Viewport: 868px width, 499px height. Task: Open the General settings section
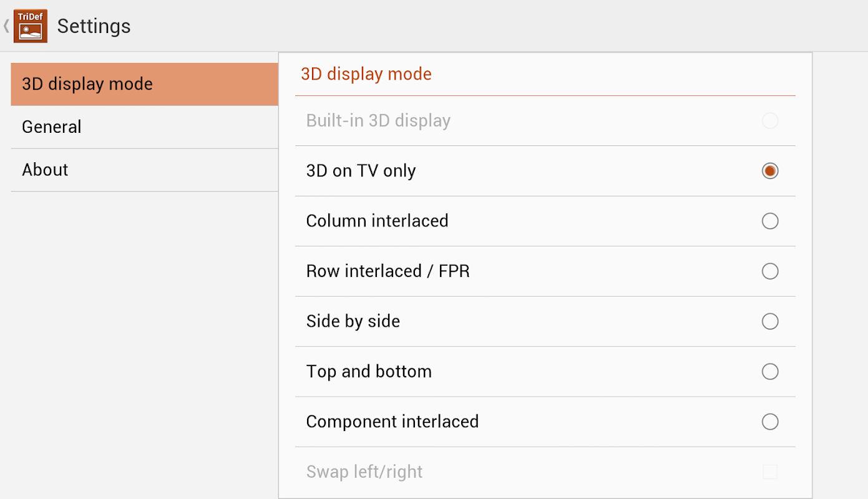point(144,127)
